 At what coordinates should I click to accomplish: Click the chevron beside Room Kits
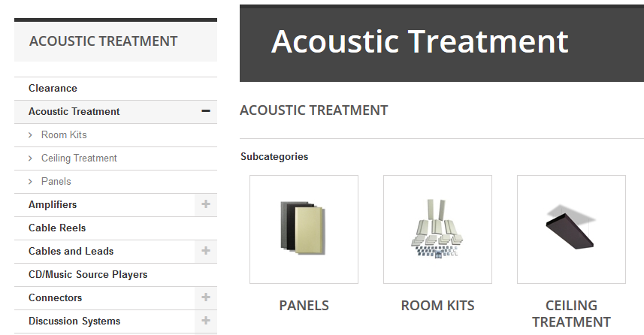point(30,134)
